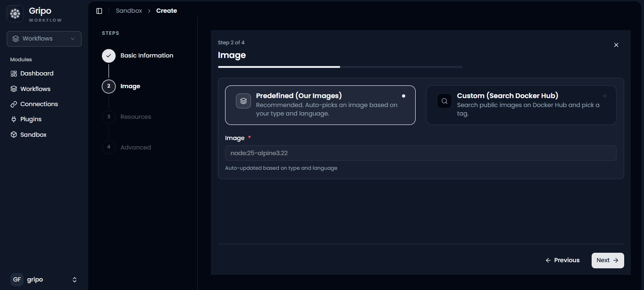Click the Image field node:25-alpine3.22
644x290 pixels.
421,153
